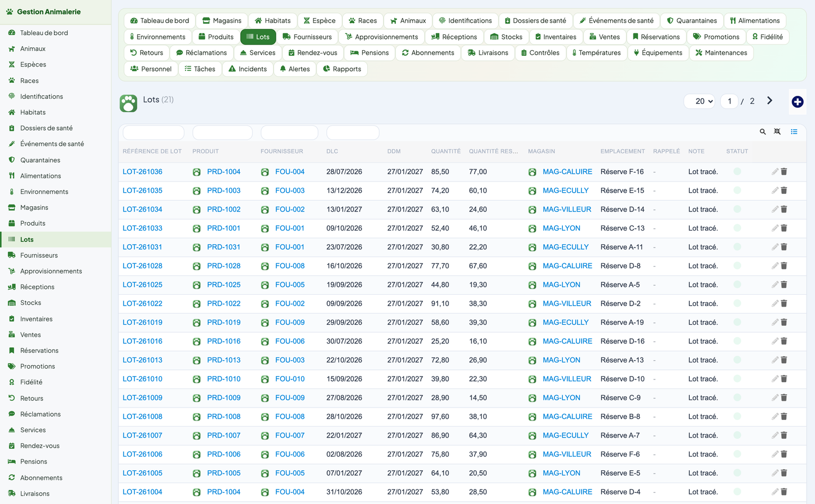This screenshot has width=815, height=504.
Task: Click the next page chevron arrow
Action: pyautogui.click(x=769, y=100)
